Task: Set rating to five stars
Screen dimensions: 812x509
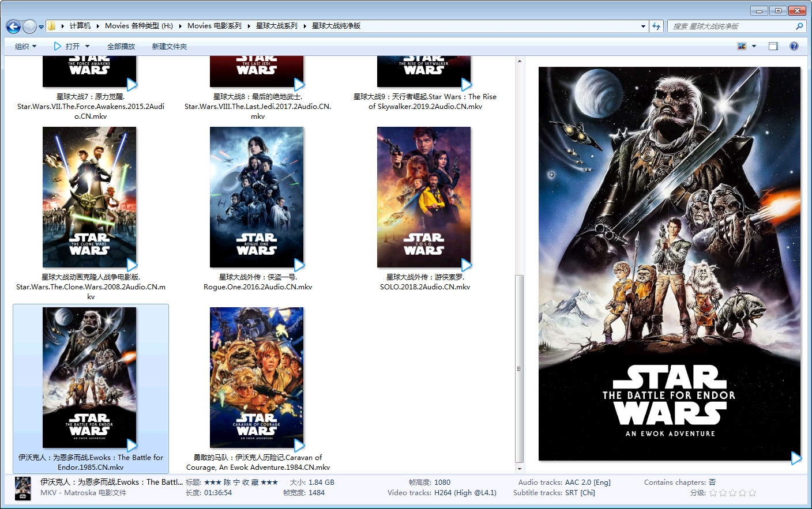Action: pyautogui.click(x=751, y=493)
